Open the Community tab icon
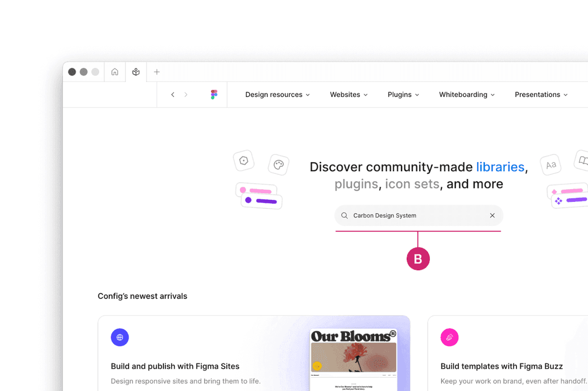 pos(136,72)
